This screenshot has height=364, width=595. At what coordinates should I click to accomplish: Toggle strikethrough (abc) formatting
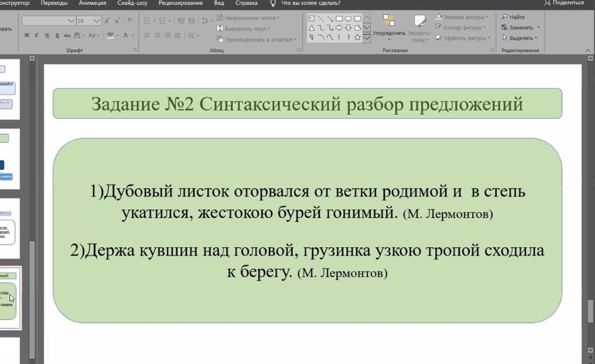tap(67, 36)
